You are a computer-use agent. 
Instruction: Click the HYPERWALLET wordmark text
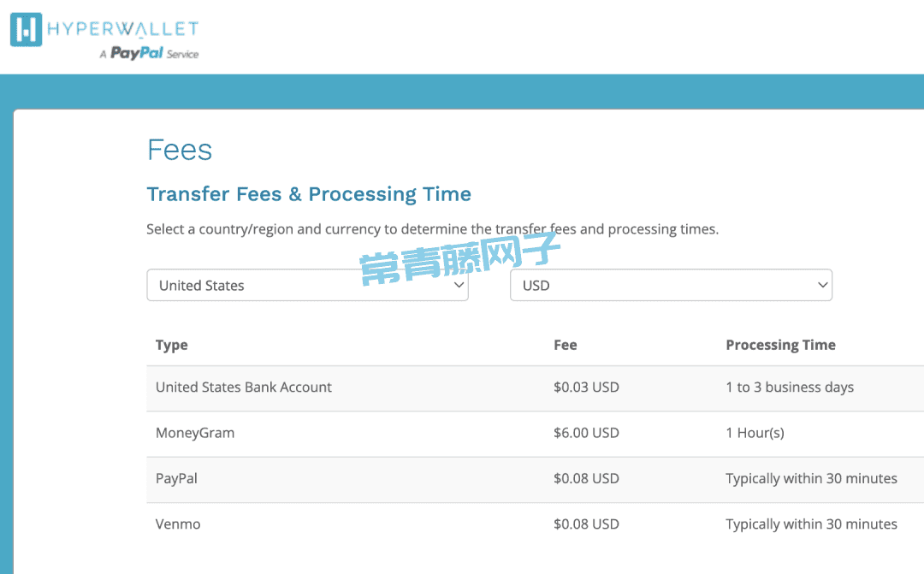(x=122, y=29)
